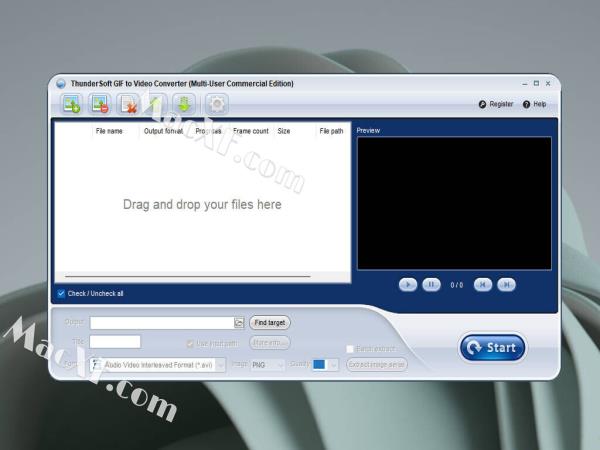Click the Move up arrow icon
Screen dimensions: 600x450
point(156,103)
